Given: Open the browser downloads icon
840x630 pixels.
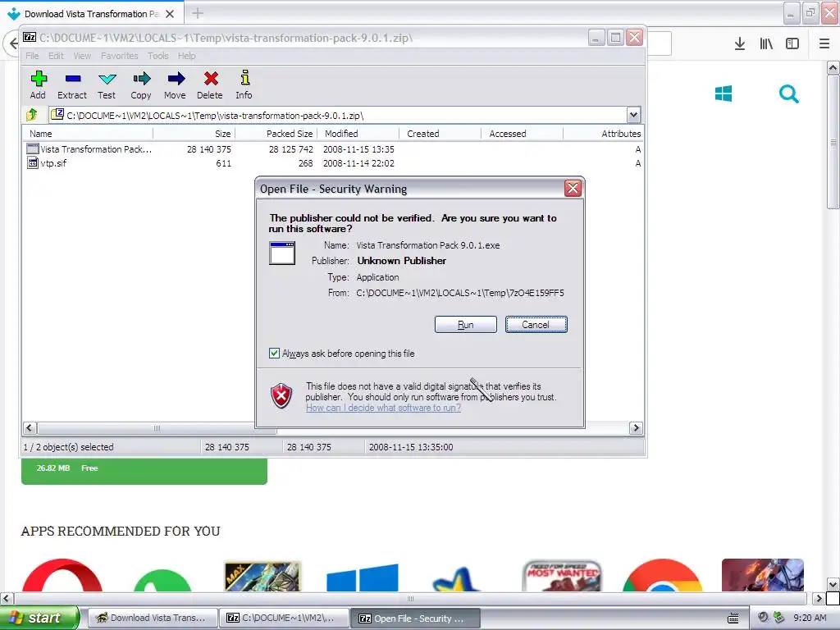Looking at the screenshot, I should [x=740, y=43].
